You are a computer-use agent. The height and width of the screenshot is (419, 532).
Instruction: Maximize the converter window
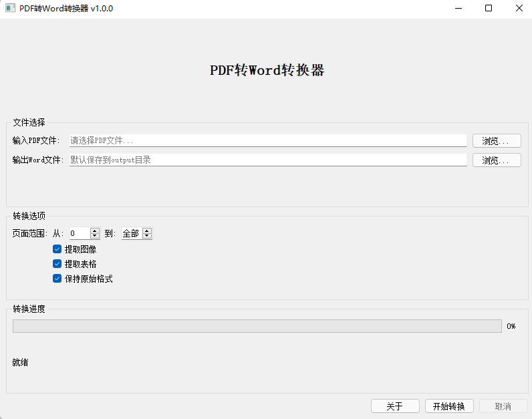[489, 8]
